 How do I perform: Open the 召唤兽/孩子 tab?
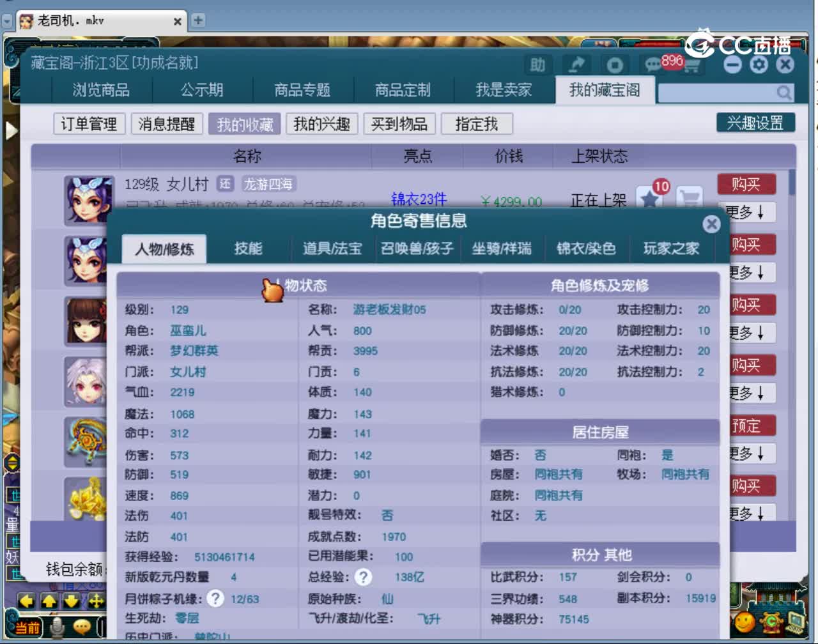tap(417, 249)
